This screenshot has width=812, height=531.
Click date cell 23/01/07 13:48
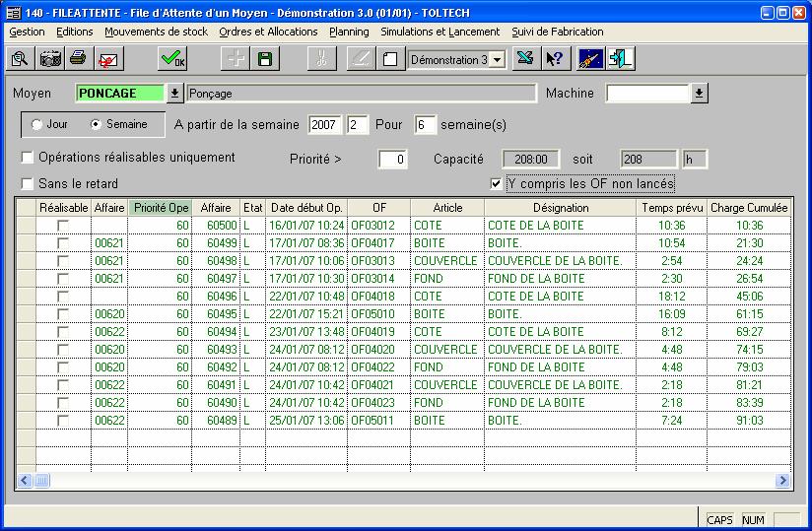[x=306, y=332]
